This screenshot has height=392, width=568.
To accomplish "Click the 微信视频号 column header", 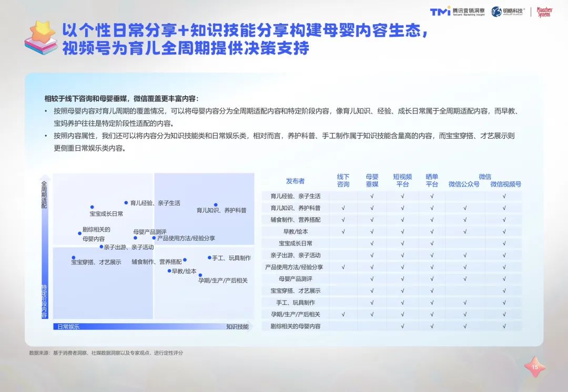I will [506, 184].
